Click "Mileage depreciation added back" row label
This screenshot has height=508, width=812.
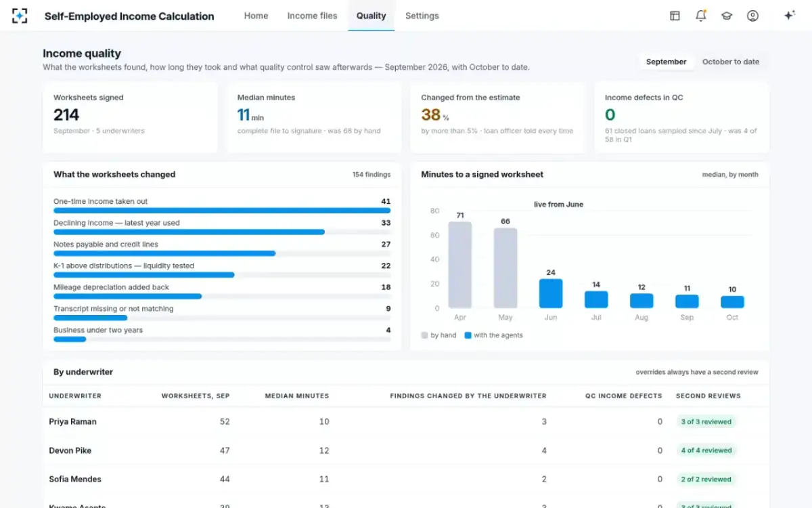[111, 287]
